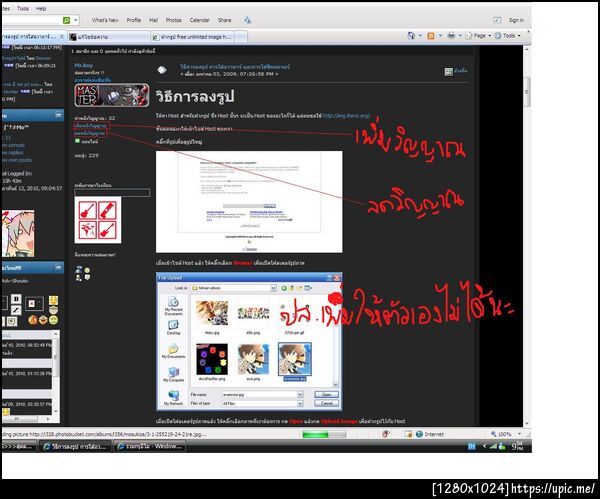Click the shoutbox scroll-up arrow
This screenshot has height=499, width=600.
pos(56,334)
